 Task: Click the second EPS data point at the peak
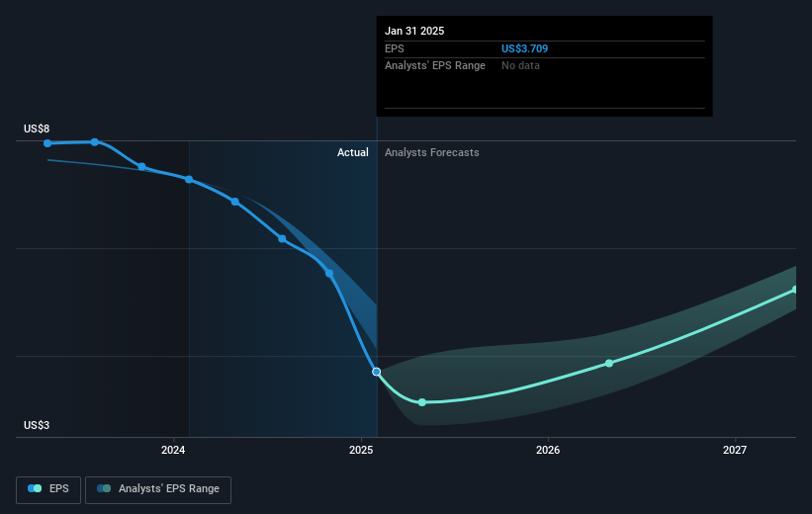[95, 141]
